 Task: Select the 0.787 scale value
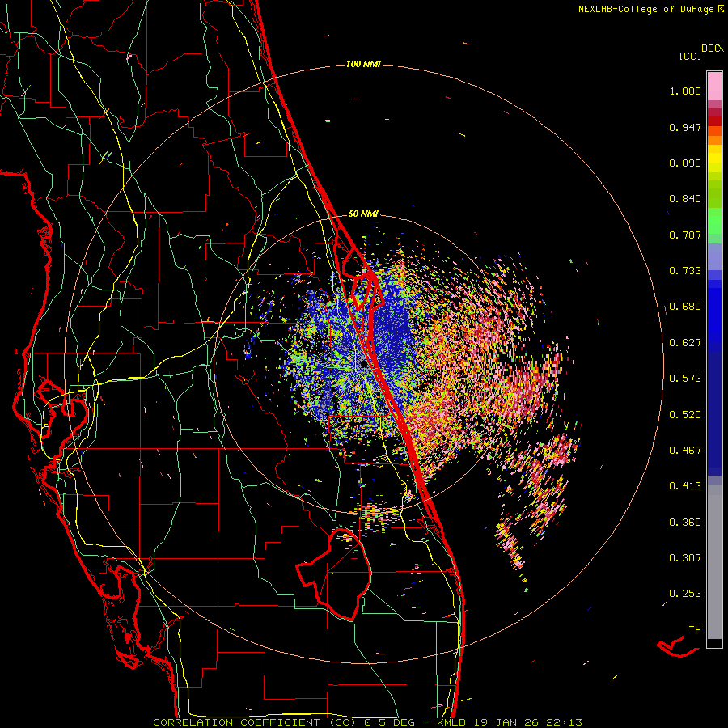(x=685, y=235)
